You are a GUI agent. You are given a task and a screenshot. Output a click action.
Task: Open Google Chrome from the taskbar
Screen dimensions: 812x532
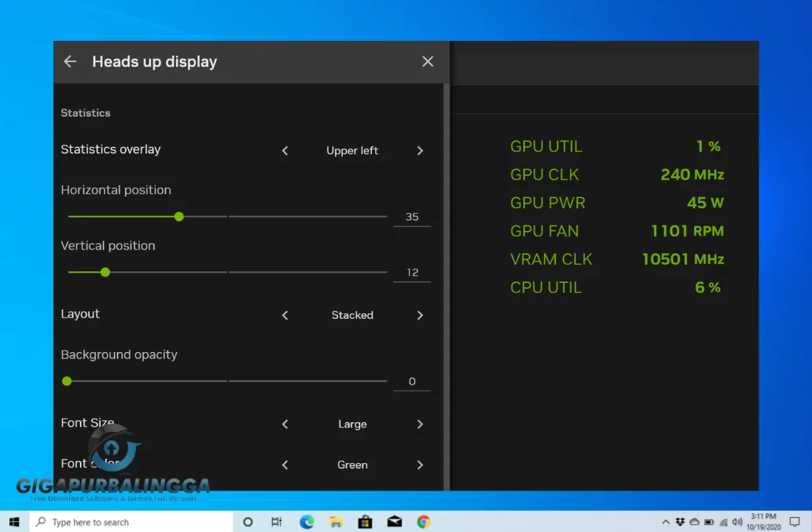point(424,522)
